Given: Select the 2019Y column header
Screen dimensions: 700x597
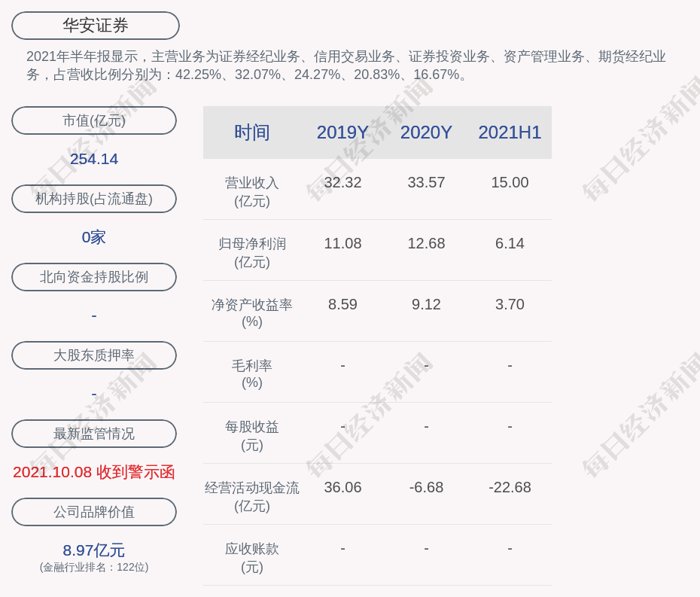Looking at the screenshot, I should pyautogui.click(x=342, y=132).
